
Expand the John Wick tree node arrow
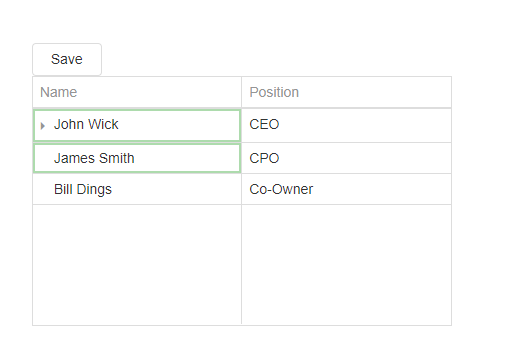pos(43,126)
